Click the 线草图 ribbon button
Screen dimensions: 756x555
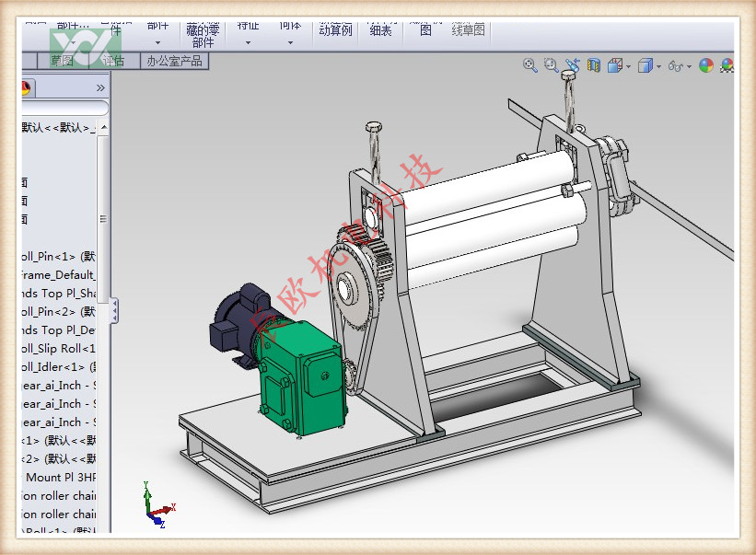point(468,29)
